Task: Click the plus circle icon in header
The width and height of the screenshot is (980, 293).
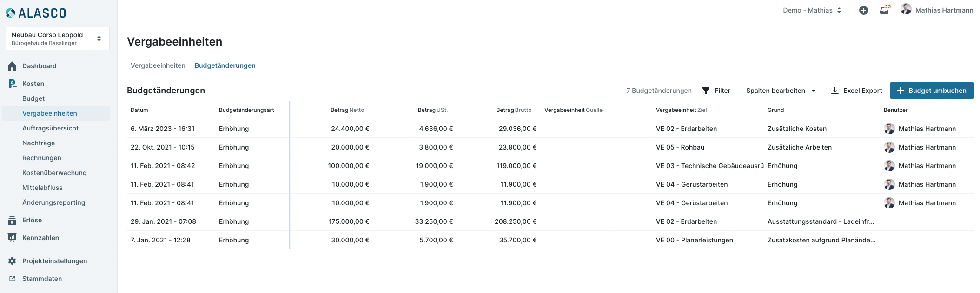Action: [x=863, y=10]
